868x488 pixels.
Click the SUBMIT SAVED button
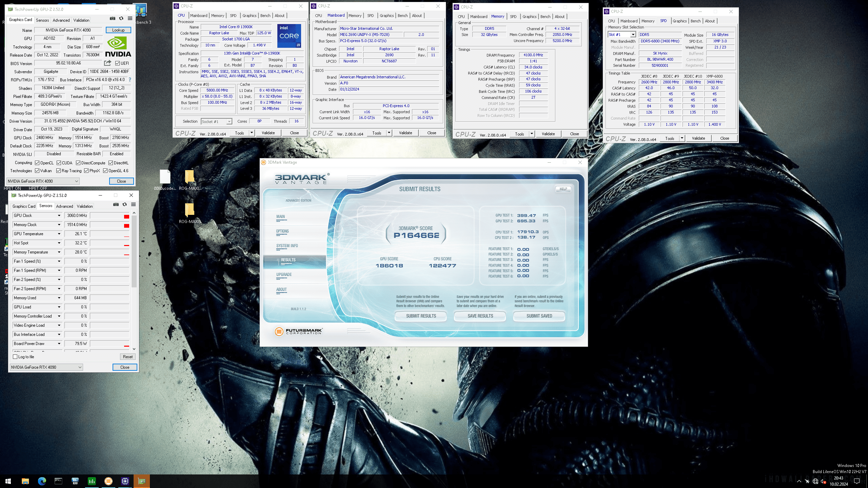pyautogui.click(x=539, y=316)
